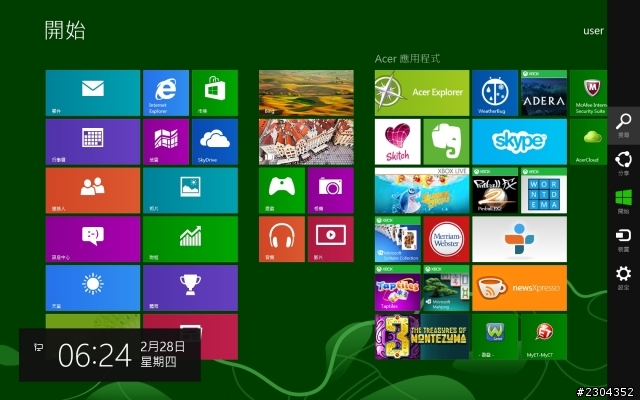
Task: Launch the Adera game tile
Action: [544, 93]
